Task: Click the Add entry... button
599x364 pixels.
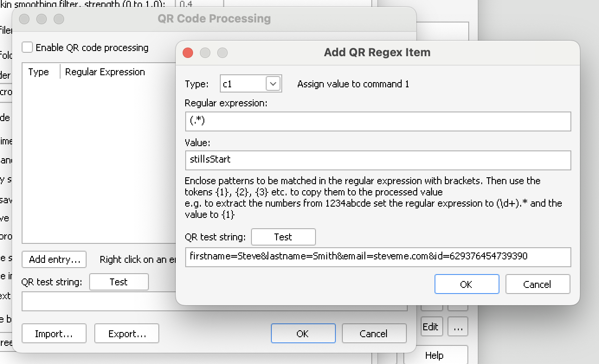Action: tap(54, 260)
